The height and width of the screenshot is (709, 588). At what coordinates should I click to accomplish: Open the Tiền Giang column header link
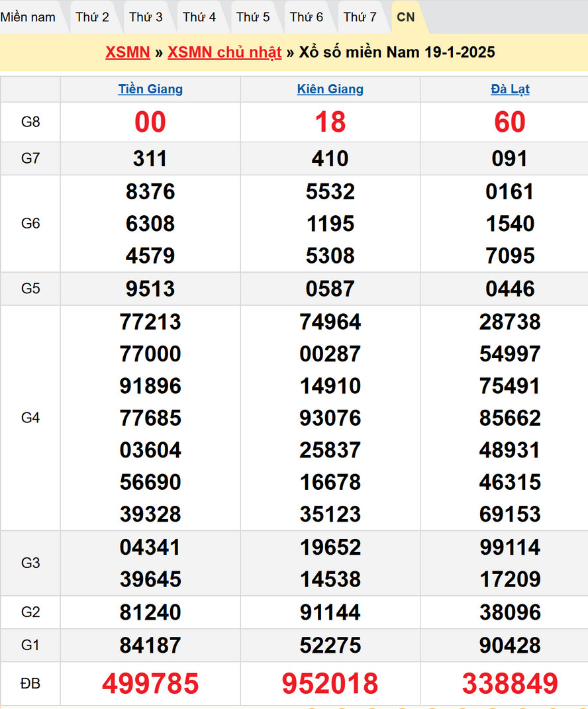pos(150,89)
